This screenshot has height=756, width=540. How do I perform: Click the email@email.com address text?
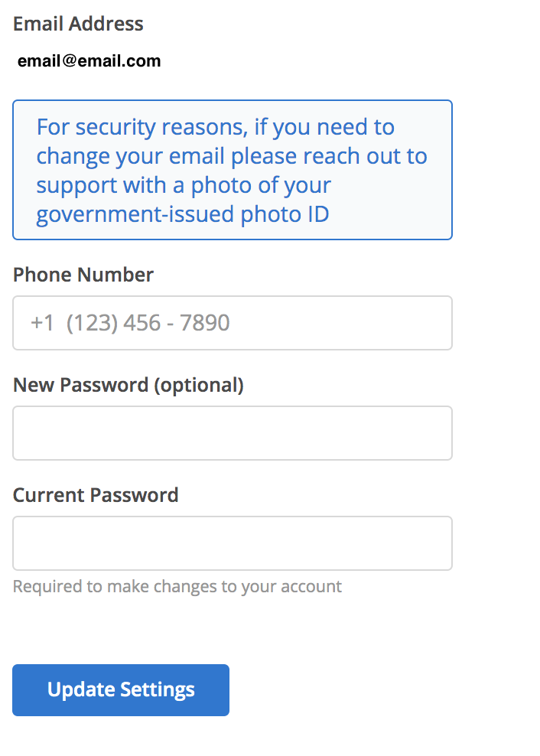(x=89, y=61)
